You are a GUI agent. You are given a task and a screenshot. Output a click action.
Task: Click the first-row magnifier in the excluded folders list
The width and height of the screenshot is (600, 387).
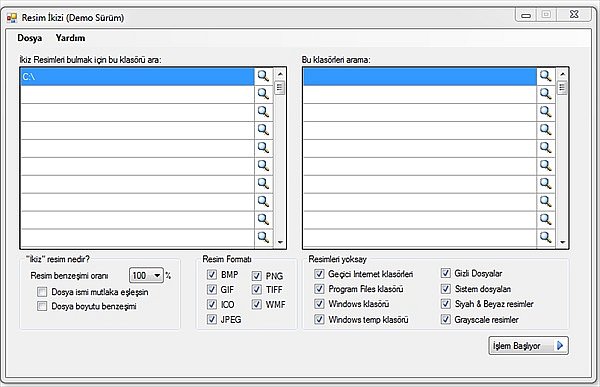pos(546,76)
